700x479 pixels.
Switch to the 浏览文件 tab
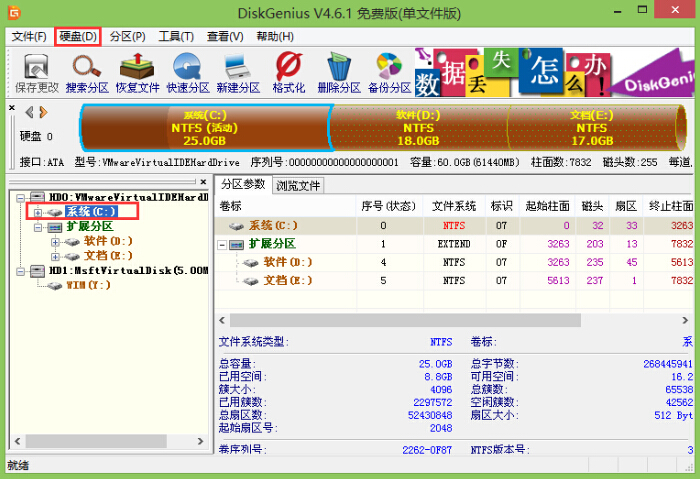tap(298, 185)
